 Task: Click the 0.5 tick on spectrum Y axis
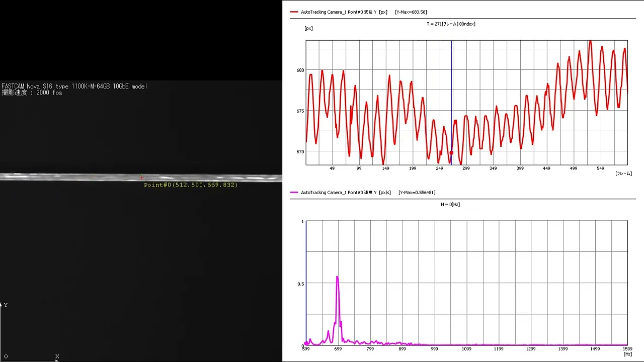click(301, 284)
